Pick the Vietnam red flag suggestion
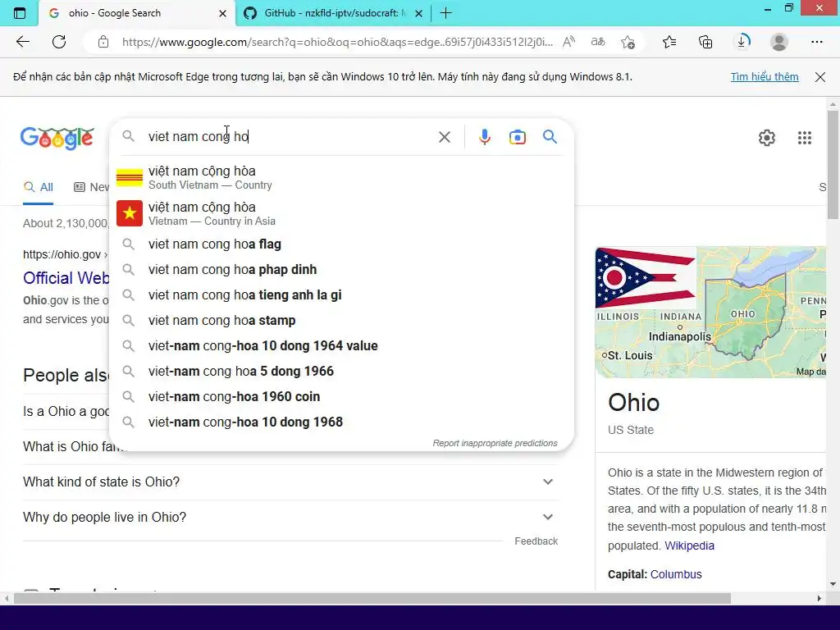This screenshot has width=840, height=630. pyautogui.click(x=341, y=213)
